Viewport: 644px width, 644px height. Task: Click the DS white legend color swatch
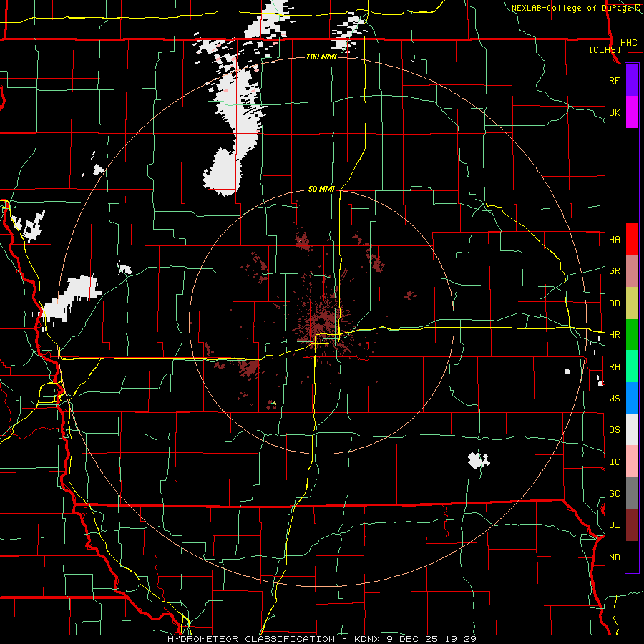(632, 429)
